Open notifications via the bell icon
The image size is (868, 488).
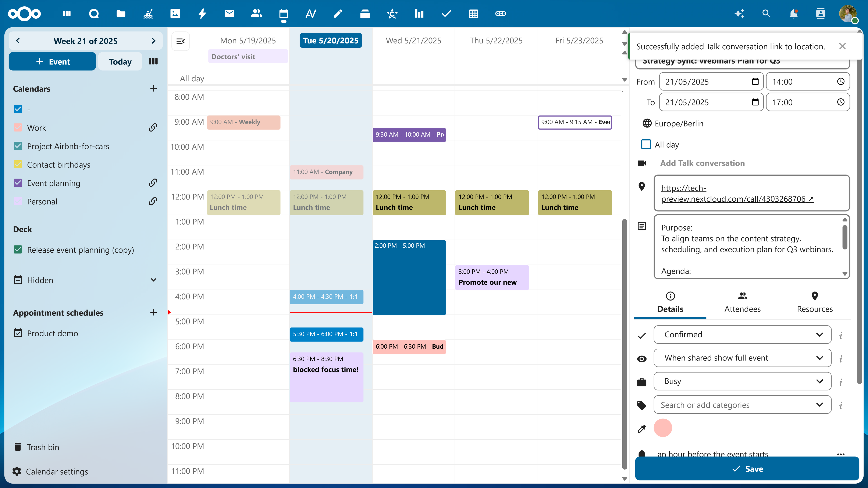pos(794,14)
